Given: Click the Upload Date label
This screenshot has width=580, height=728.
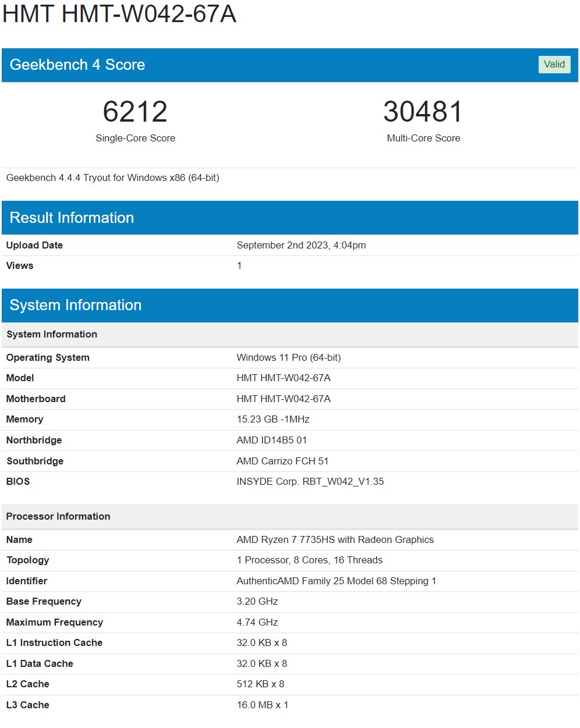Looking at the screenshot, I should [34, 245].
